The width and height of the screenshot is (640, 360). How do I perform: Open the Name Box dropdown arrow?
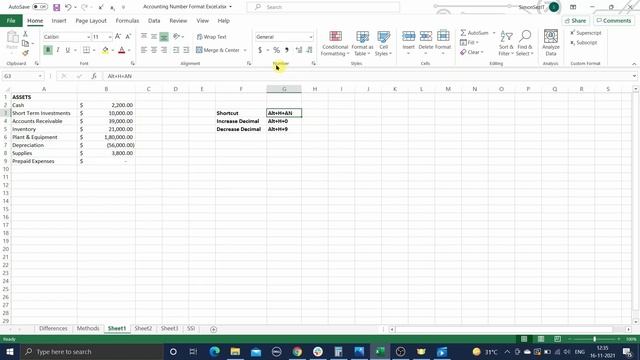[40, 76]
